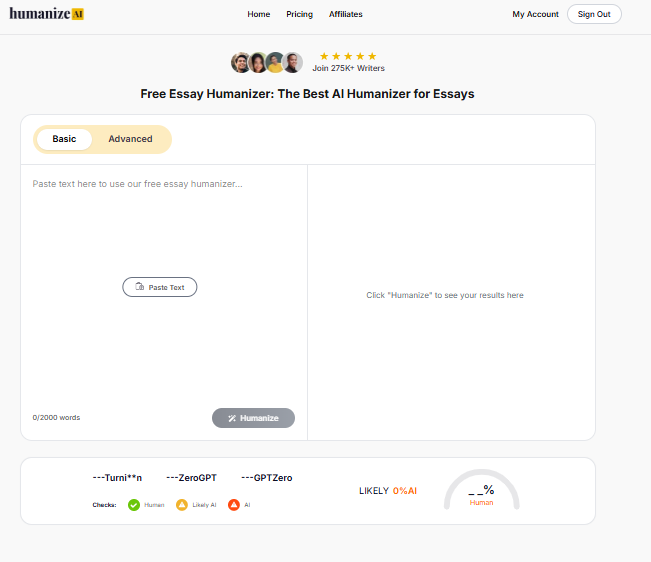Image resolution: width=651 pixels, height=562 pixels.
Task: Go to the Affiliates page
Action: (x=345, y=14)
